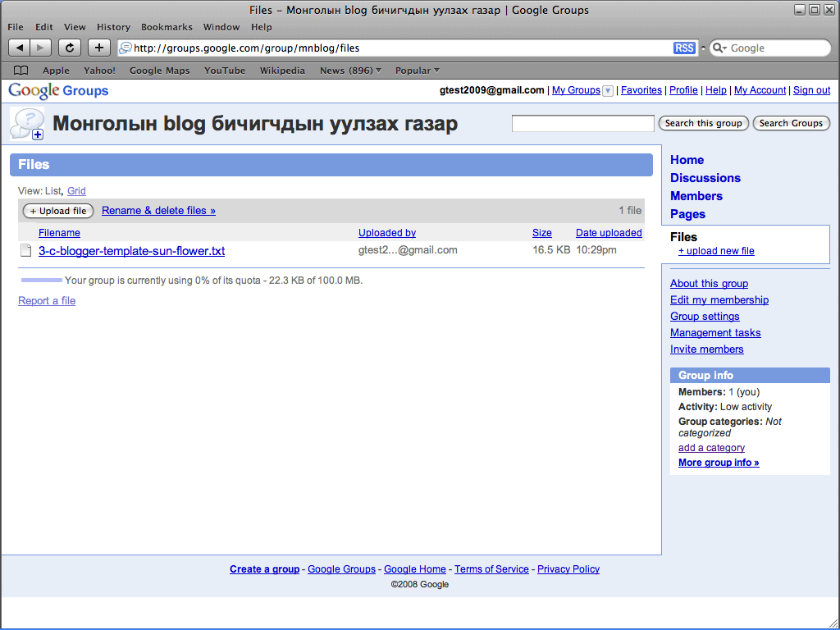
Task: Click the Google Maps bookmark
Action: pos(160,71)
